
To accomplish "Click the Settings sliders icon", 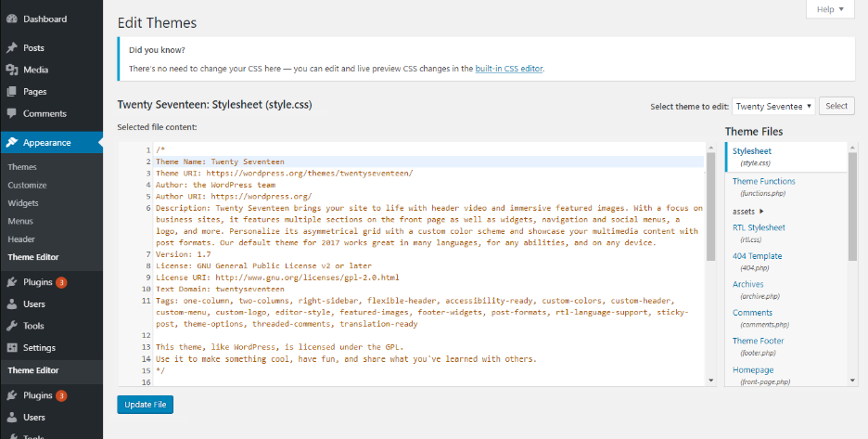I will [12, 347].
